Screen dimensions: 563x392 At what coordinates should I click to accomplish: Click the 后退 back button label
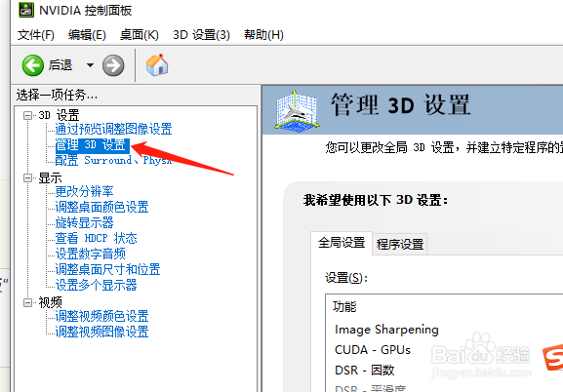tap(60, 65)
